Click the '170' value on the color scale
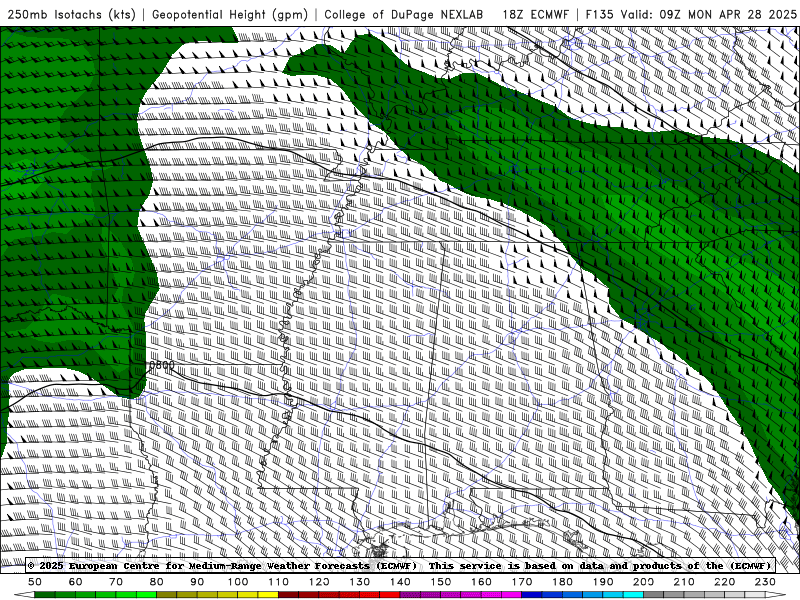Viewport: 800px width, 600px height. click(x=522, y=582)
